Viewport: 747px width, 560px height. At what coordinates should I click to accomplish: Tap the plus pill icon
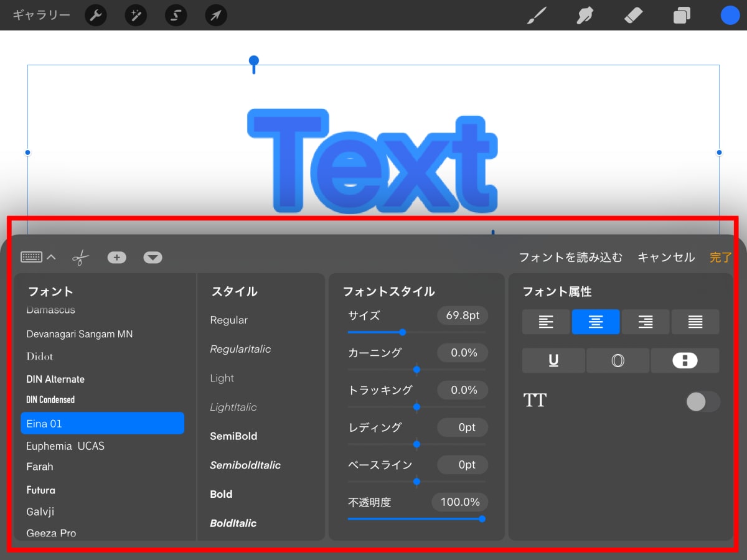(x=116, y=257)
